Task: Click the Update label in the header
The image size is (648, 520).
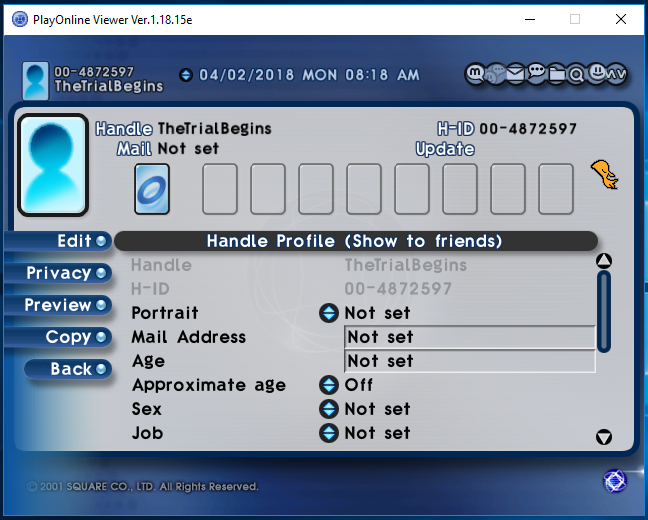Action: pos(445,149)
